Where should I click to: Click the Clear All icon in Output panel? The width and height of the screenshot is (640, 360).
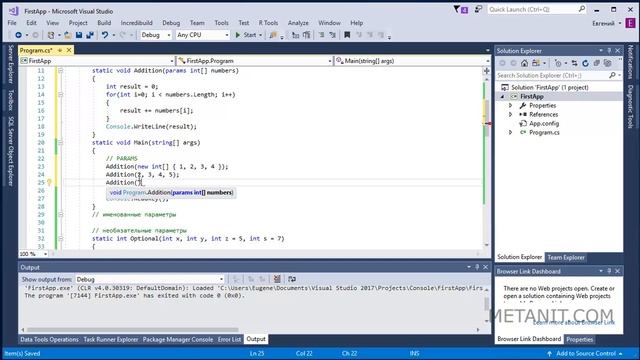277,279
